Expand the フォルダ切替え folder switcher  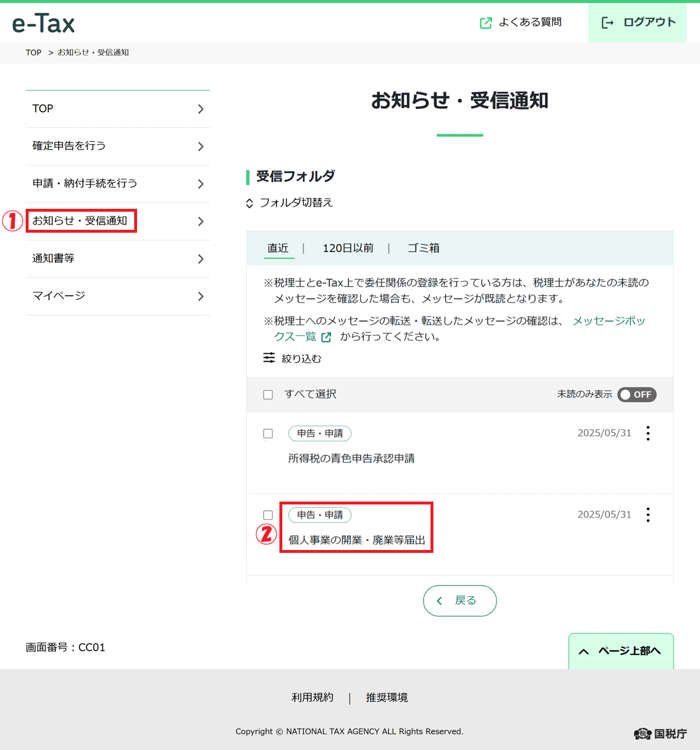290,203
